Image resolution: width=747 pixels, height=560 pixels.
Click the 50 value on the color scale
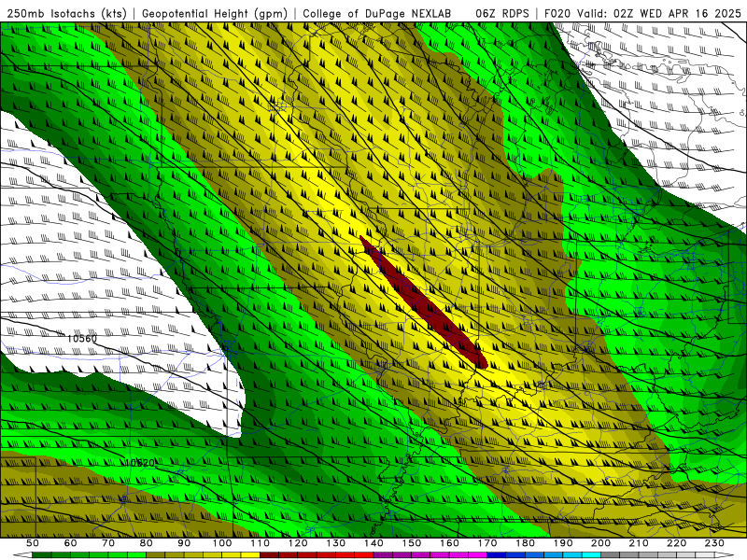tap(33, 543)
